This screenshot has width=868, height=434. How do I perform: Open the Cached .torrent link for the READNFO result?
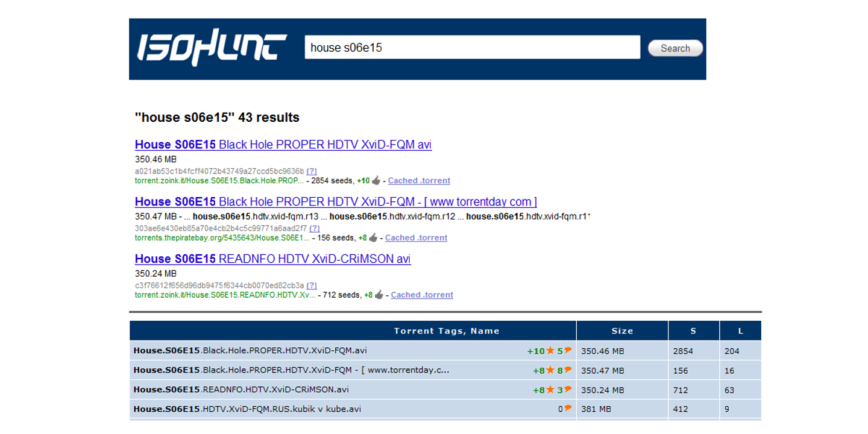tap(421, 295)
